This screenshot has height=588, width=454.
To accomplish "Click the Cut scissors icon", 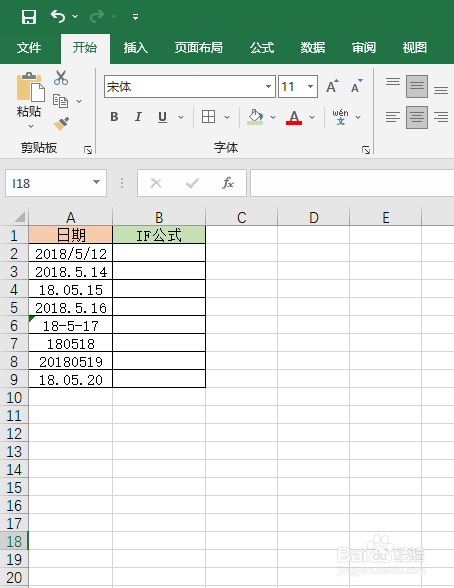I will pyautogui.click(x=61, y=78).
